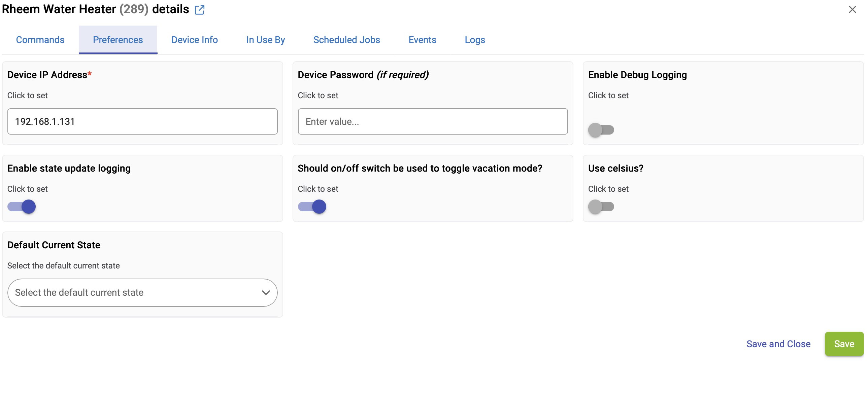Open the Device Info tab
Image resolution: width=868 pixels, height=397 pixels.
coord(194,40)
